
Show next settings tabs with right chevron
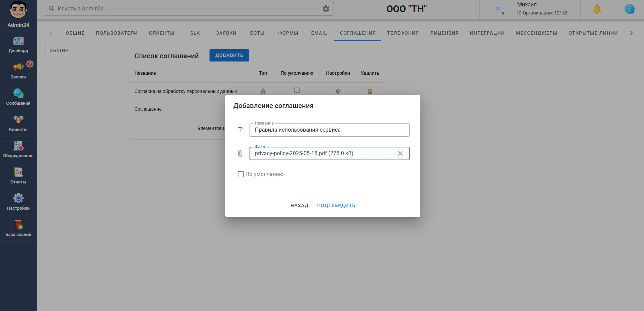[631, 33]
